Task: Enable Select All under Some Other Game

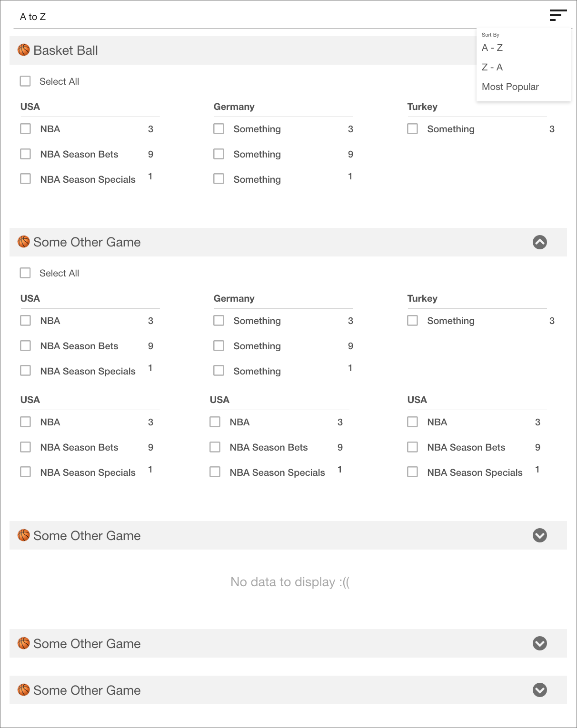Action: (x=25, y=273)
